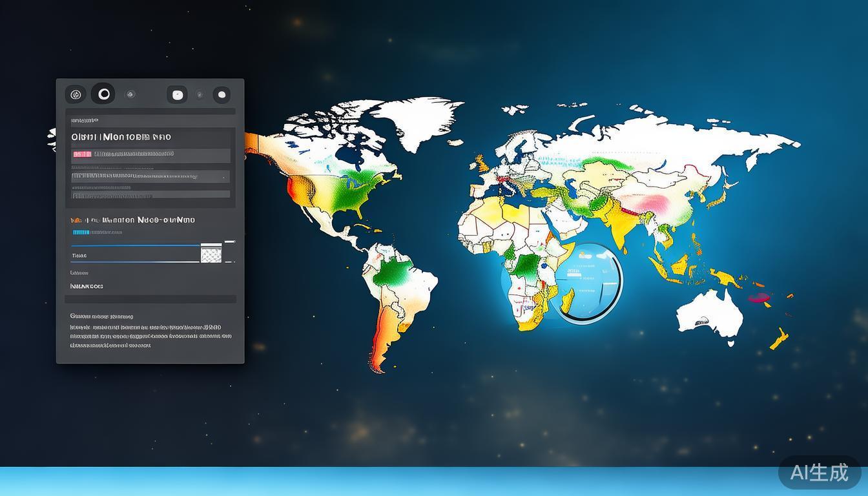Click the small dim icon between white buttons
Screen dimensions: 868x496
pos(200,95)
